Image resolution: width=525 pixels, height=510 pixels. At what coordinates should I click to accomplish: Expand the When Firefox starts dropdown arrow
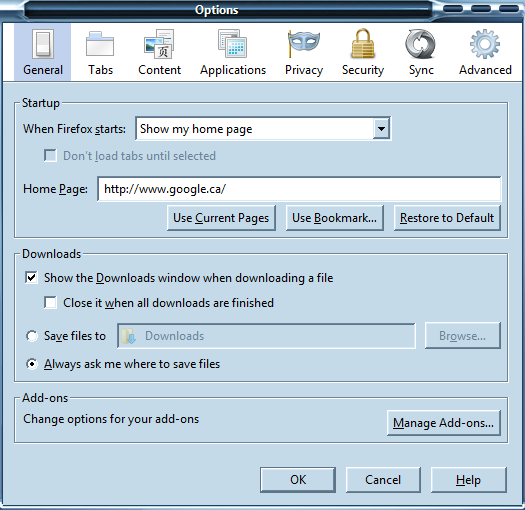click(x=381, y=129)
